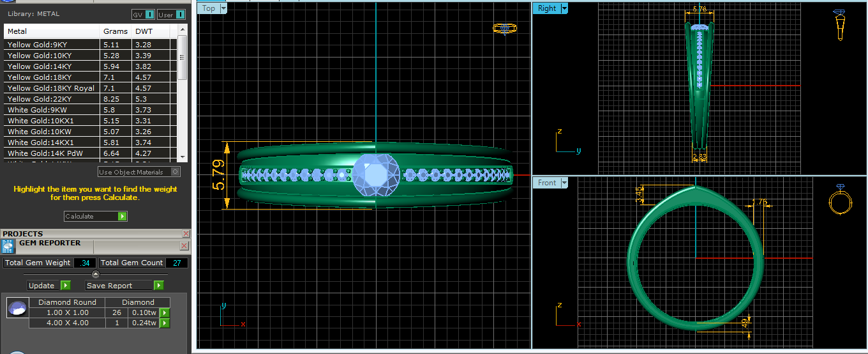Click the metal list scrollbar thumb
Viewport: 868px width, 354px height.
[x=183, y=57]
